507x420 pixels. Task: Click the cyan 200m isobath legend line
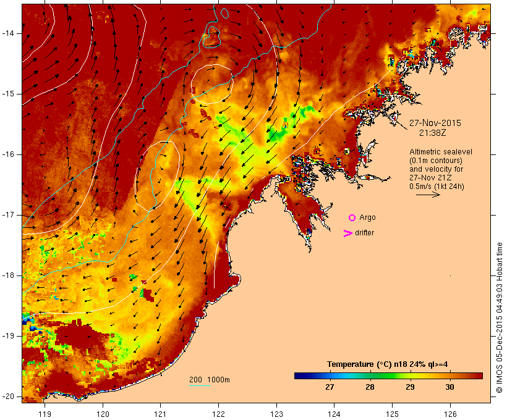tap(200, 385)
